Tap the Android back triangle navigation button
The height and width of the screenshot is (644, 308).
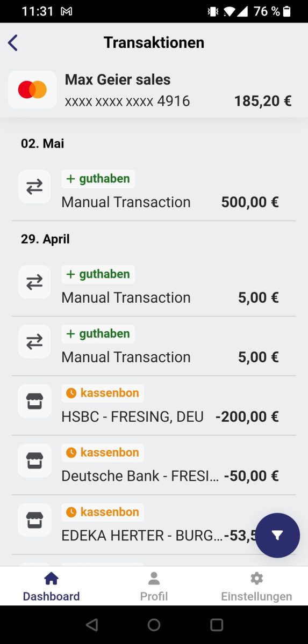(x=92, y=625)
